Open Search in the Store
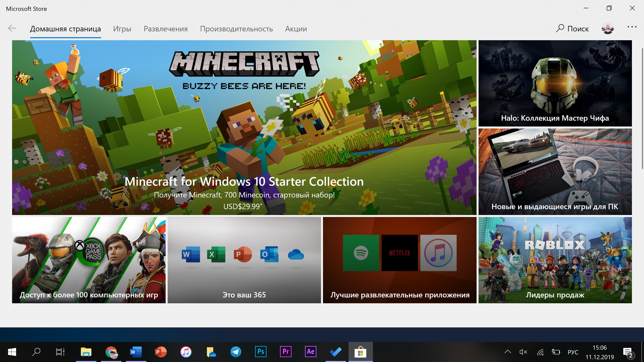 [x=572, y=28]
